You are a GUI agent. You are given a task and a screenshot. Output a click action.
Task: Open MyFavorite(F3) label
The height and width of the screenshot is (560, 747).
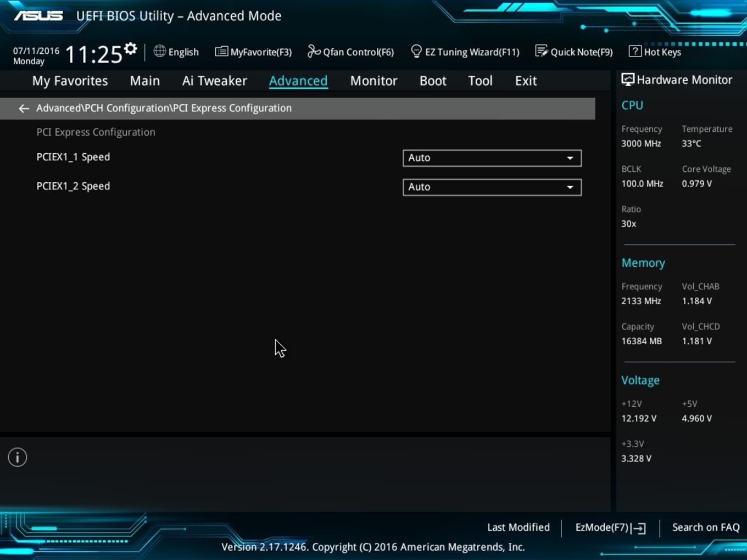click(261, 52)
